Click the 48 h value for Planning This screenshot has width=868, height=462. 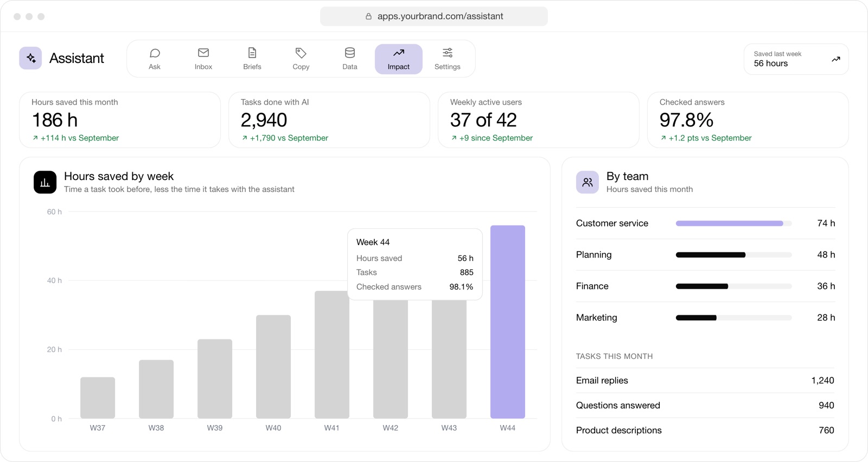[826, 255]
